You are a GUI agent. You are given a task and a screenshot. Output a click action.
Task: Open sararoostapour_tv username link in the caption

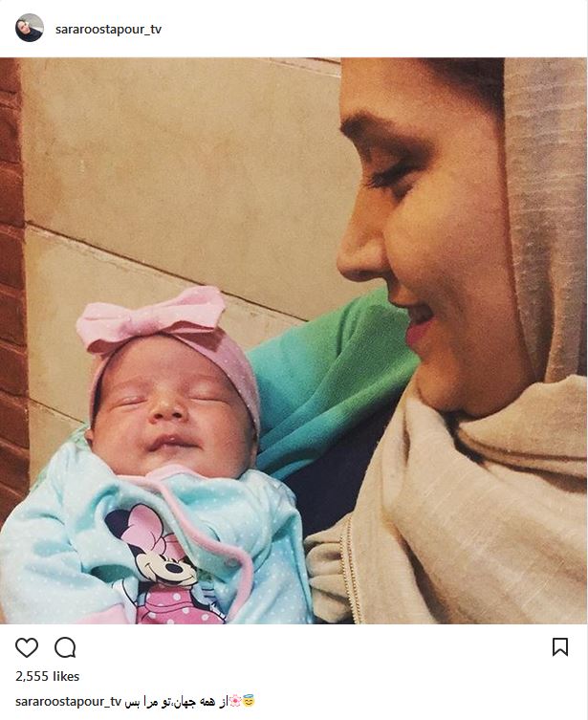click(69, 702)
